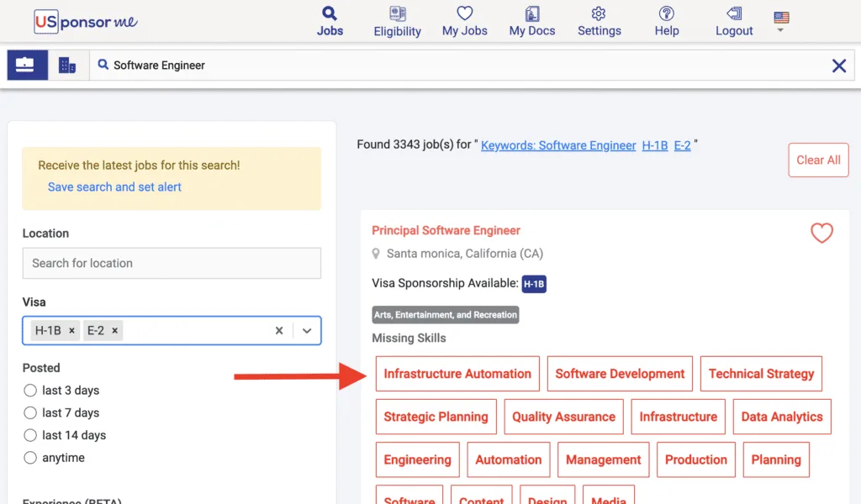The image size is (861, 504).
Task: Clear the search bar with the X
Action: tap(838, 66)
